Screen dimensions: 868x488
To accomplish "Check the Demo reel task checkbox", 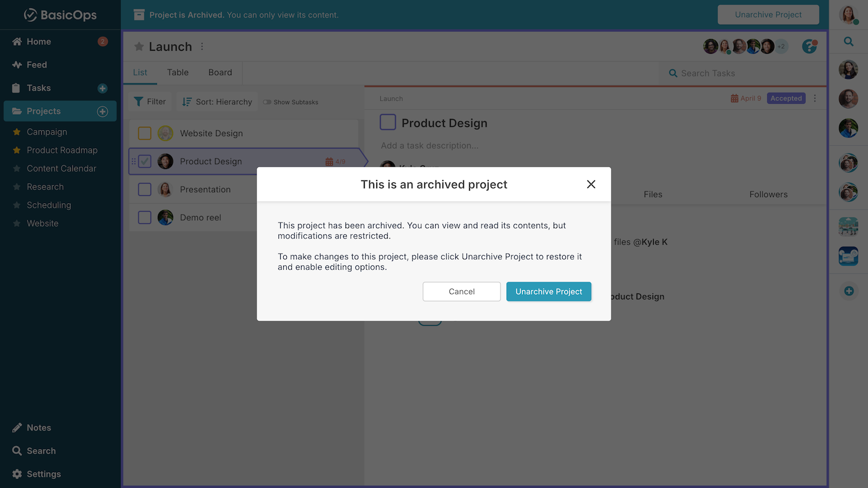I will [145, 217].
